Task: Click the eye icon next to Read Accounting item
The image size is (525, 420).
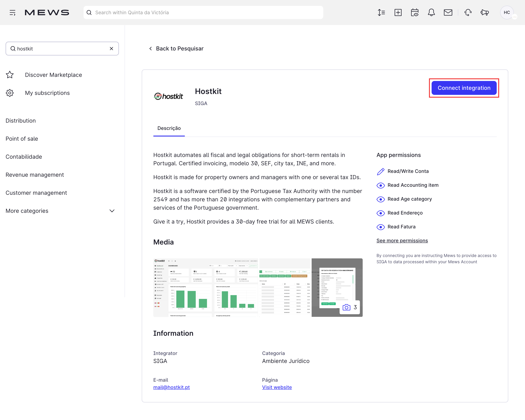Action: (381, 185)
